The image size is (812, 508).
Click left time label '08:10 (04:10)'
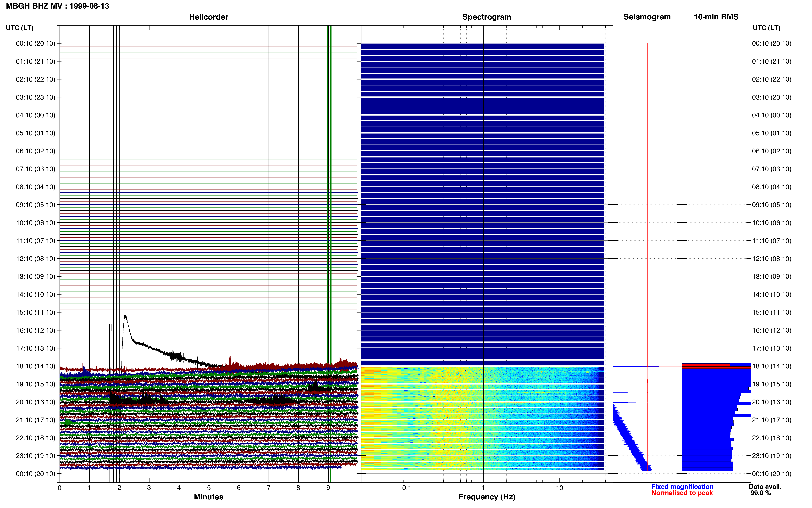pyautogui.click(x=36, y=187)
